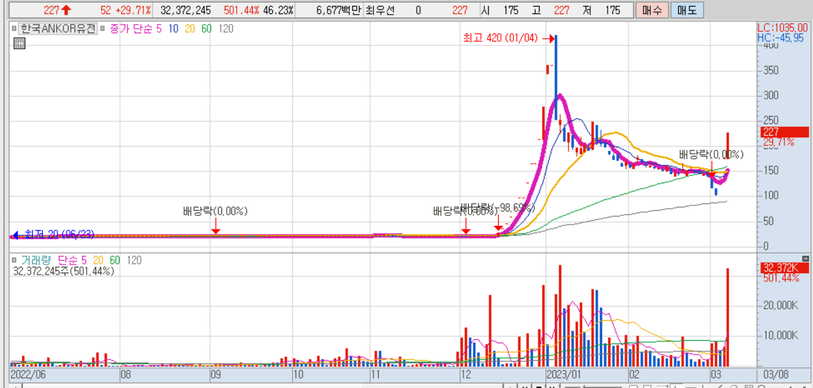Select the 한국ANKOR유전 stock name label

pyautogui.click(x=58, y=29)
